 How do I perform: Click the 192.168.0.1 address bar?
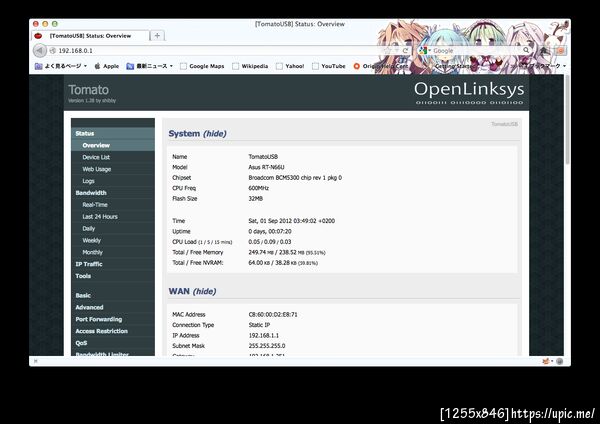[x=218, y=51]
